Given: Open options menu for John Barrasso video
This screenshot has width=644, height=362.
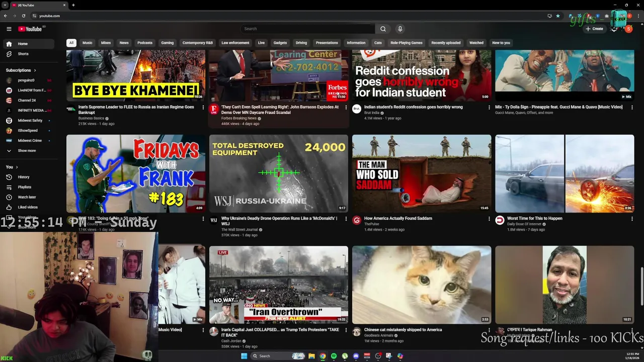Looking at the screenshot, I should tap(346, 107).
